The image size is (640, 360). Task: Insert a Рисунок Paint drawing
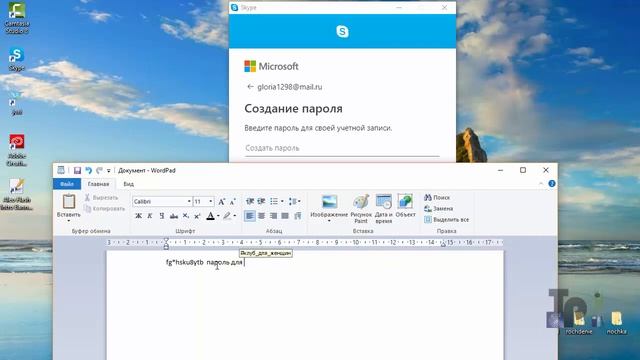(361, 209)
